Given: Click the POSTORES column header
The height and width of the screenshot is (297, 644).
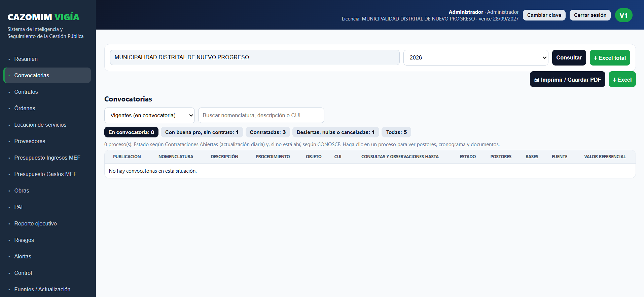Looking at the screenshot, I should (x=501, y=157).
